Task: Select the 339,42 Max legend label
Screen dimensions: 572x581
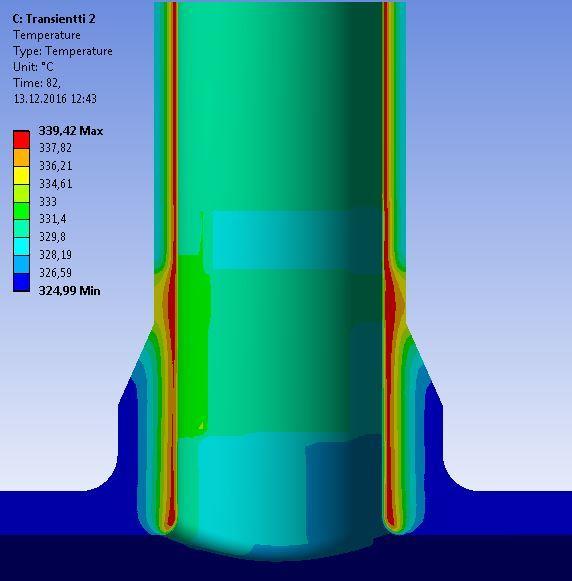Action: click(x=71, y=131)
